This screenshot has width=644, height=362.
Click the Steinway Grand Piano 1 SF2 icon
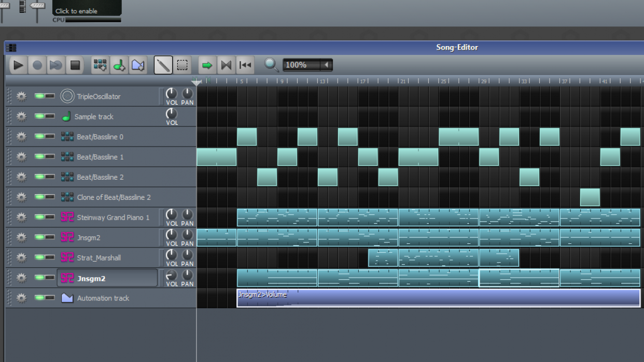pos(67,218)
